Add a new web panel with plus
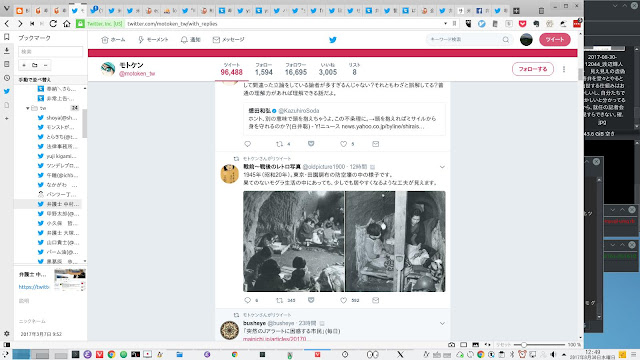Image resolution: width=640 pixels, height=360 pixels. click(x=7, y=118)
